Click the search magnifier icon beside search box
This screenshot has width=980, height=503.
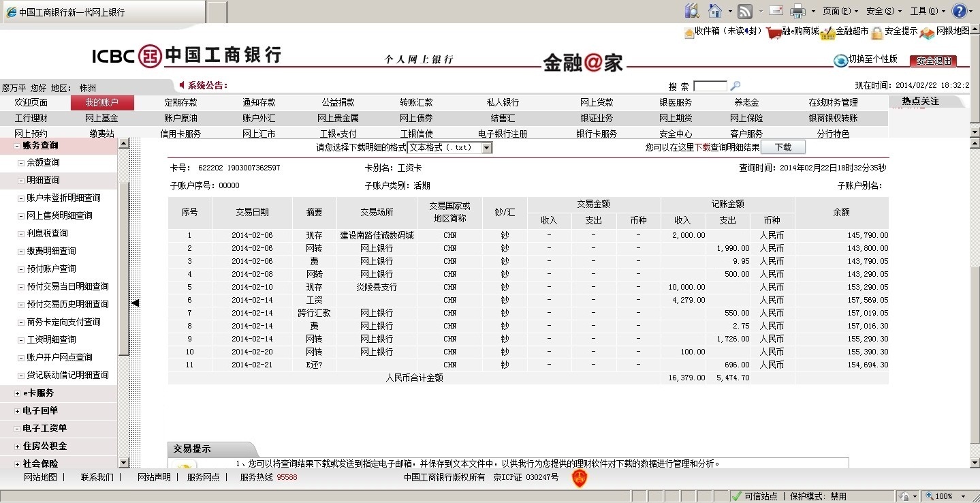[735, 87]
